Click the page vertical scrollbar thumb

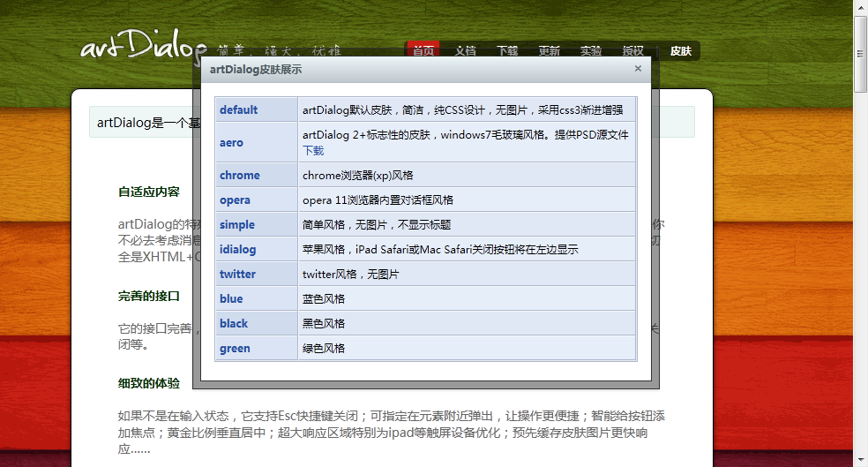click(x=860, y=54)
